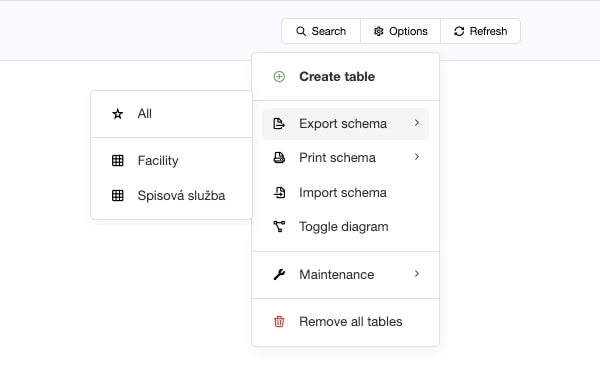
Task: Export All tables from the submenu
Action: click(x=171, y=114)
